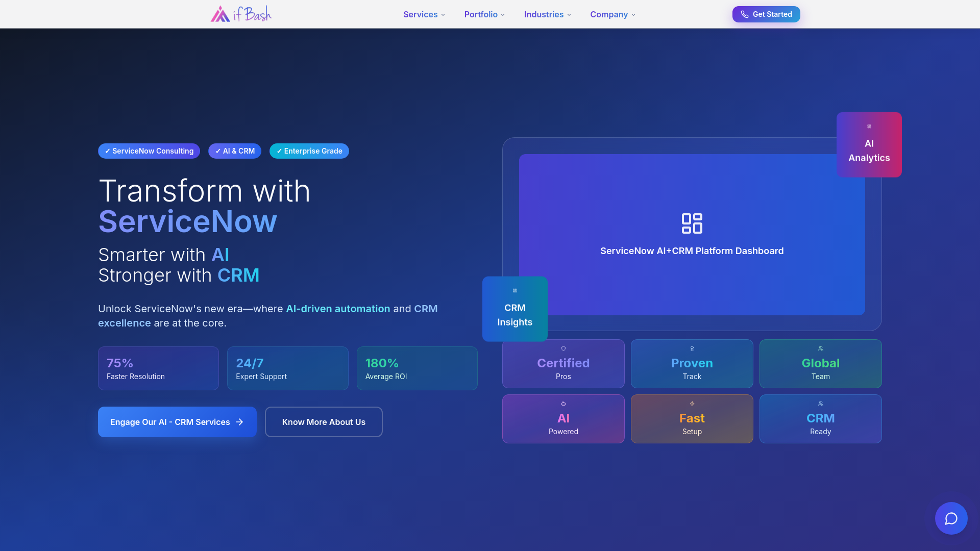
Task: Expand the Portfolio dropdown chevron
Action: coord(503,15)
